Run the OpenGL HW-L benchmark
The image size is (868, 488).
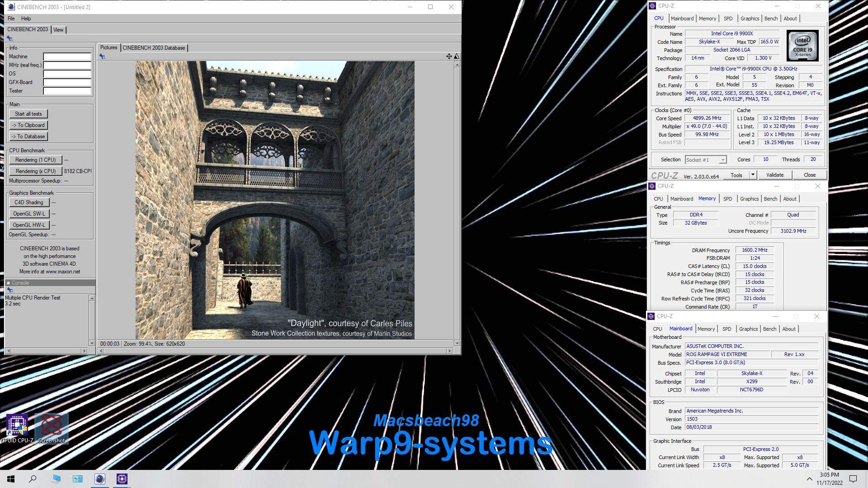29,225
